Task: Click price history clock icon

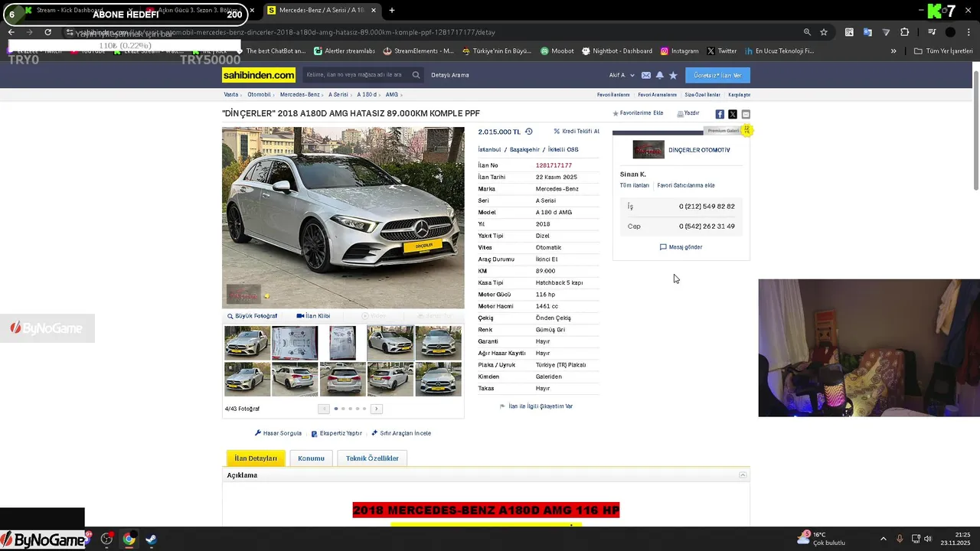Action: [528, 132]
